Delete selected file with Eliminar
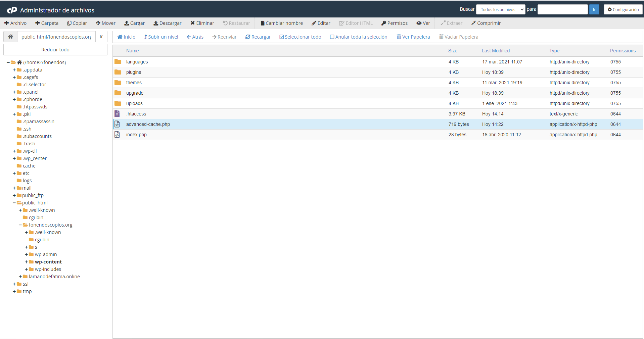The width and height of the screenshot is (644, 339). click(202, 23)
